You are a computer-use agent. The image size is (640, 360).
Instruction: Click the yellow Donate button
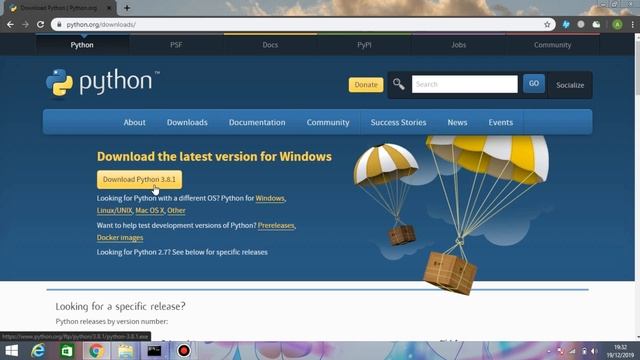tap(366, 84)
